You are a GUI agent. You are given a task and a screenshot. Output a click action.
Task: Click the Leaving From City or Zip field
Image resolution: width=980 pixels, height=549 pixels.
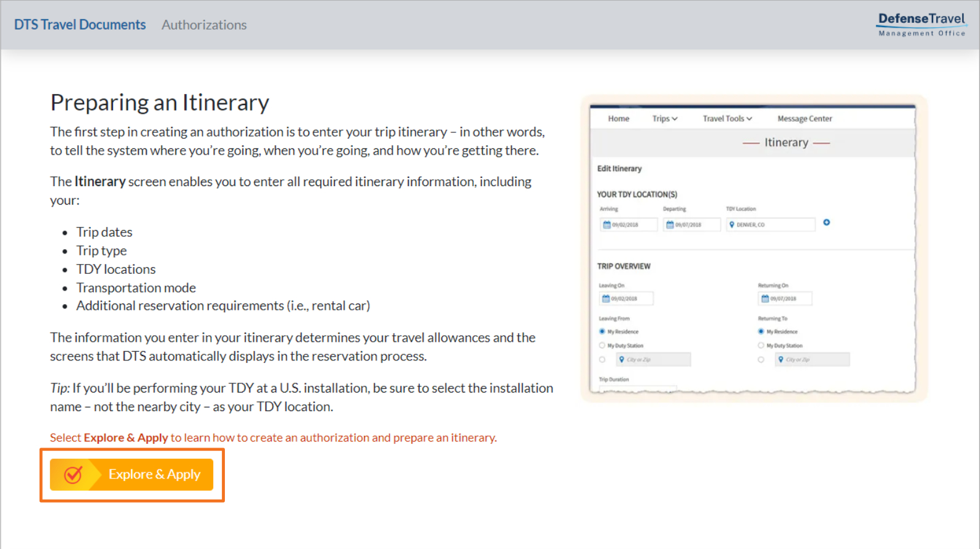[x=653, y=360]
